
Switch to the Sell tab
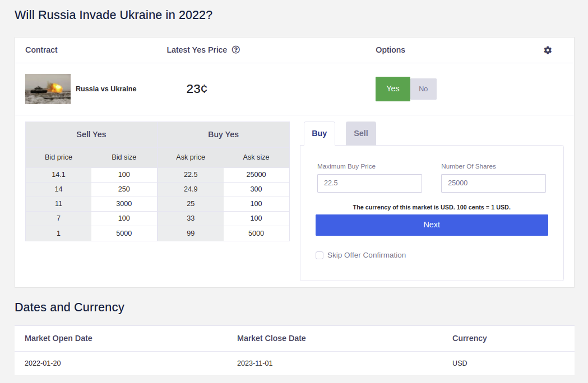tap(360, 133)
